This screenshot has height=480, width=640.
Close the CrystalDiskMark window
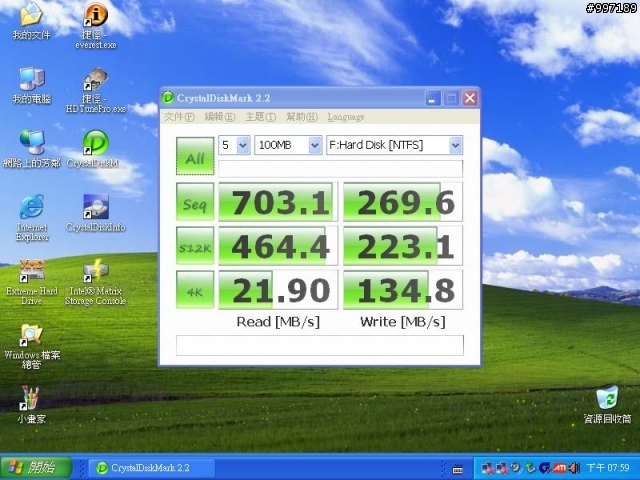[470, 98]
